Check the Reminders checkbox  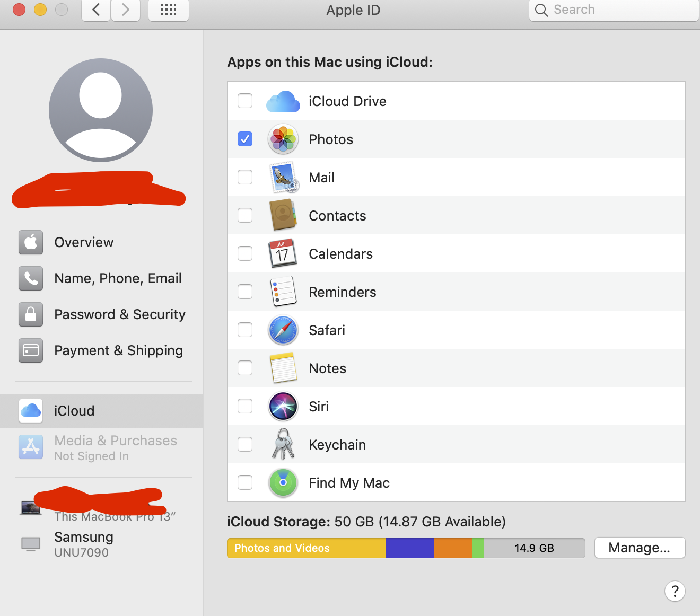[x=245, y=292]
